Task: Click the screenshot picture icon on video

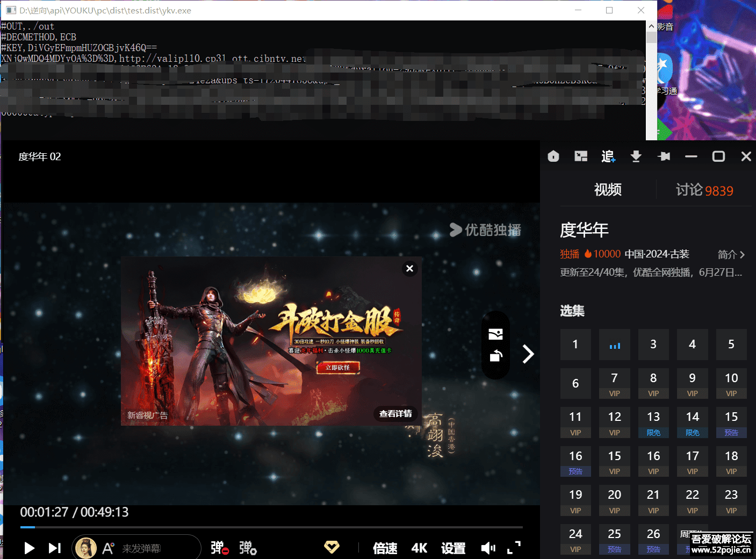Action: click(495, 334)
